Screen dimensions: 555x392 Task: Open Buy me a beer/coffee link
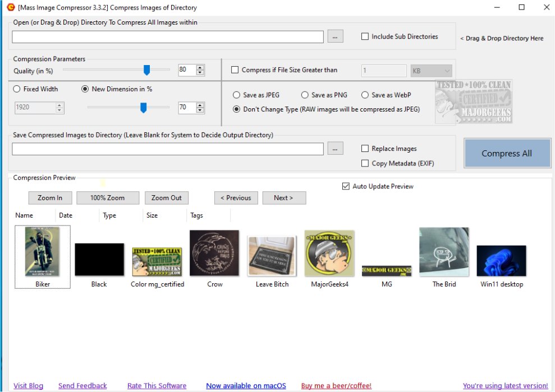pyautogui.click(x=336, y=386)
